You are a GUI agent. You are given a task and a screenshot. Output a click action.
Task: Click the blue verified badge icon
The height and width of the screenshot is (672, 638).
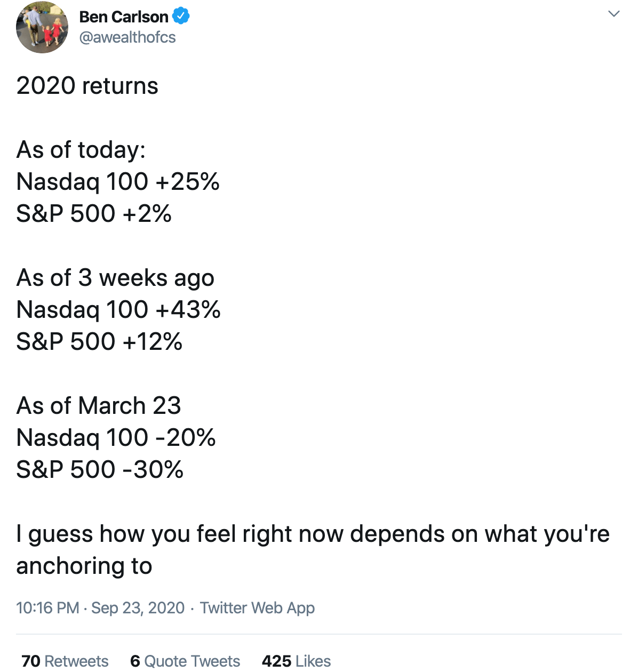pos(181,17)
